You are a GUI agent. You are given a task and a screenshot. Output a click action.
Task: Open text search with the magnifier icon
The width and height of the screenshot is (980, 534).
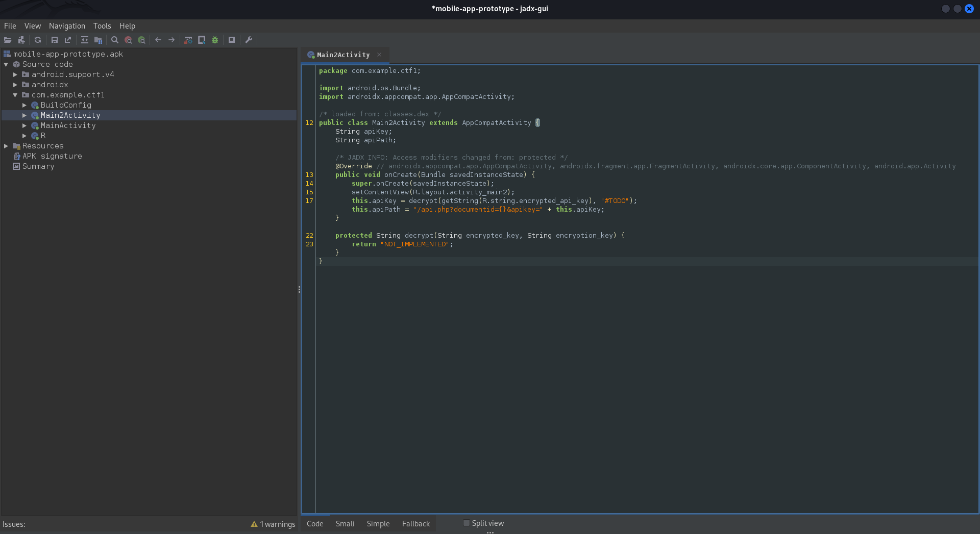[x=115, y=40]
